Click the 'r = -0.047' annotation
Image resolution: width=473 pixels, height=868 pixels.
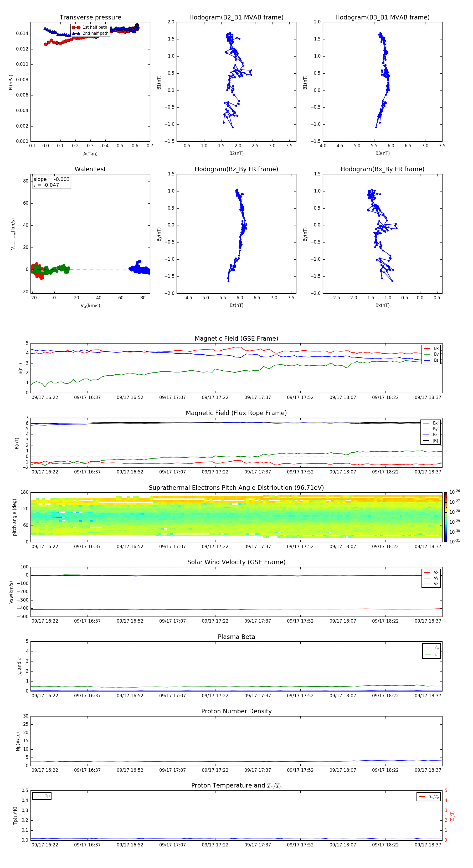coord(47,185)
